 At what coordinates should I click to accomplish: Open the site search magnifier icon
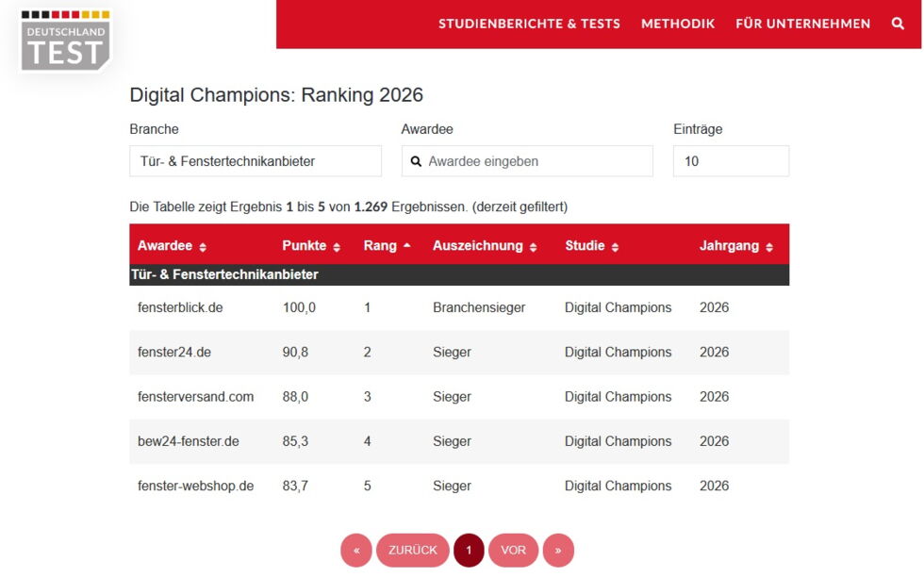tap(899, 24)
